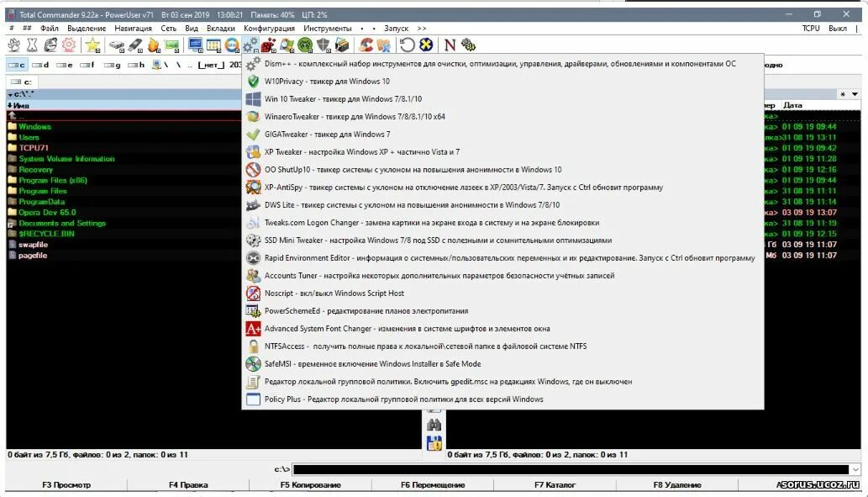The image size is (868, 497).
Task: Open the Запуск menu
Action: click(396, 29)
